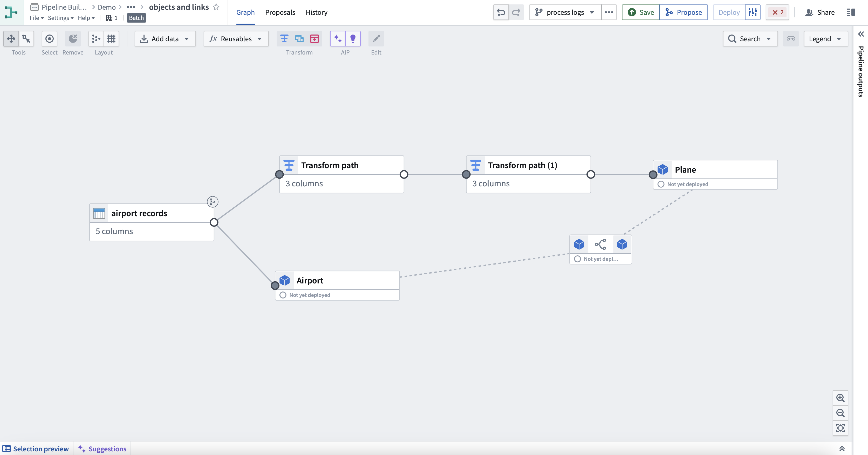Expand the Reusables dropdown
The width and height of the screenshot is (868, 455).
coord(236,39)
